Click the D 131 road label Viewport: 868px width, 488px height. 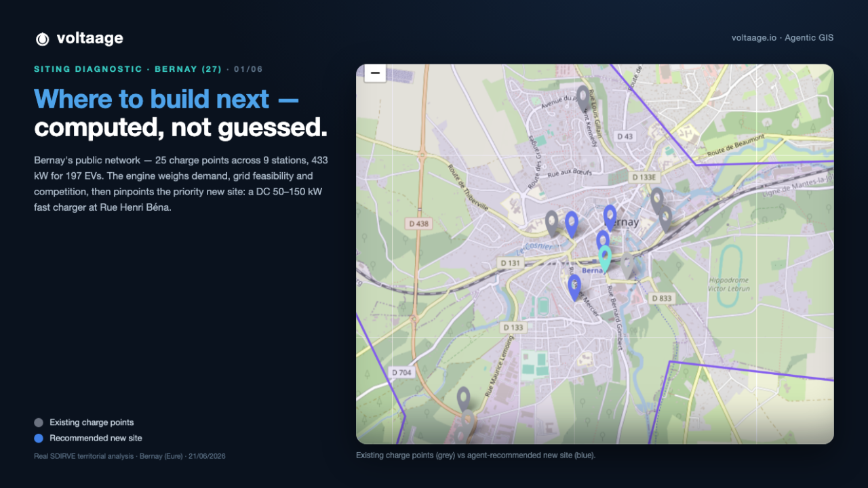(x=510, y=263)
